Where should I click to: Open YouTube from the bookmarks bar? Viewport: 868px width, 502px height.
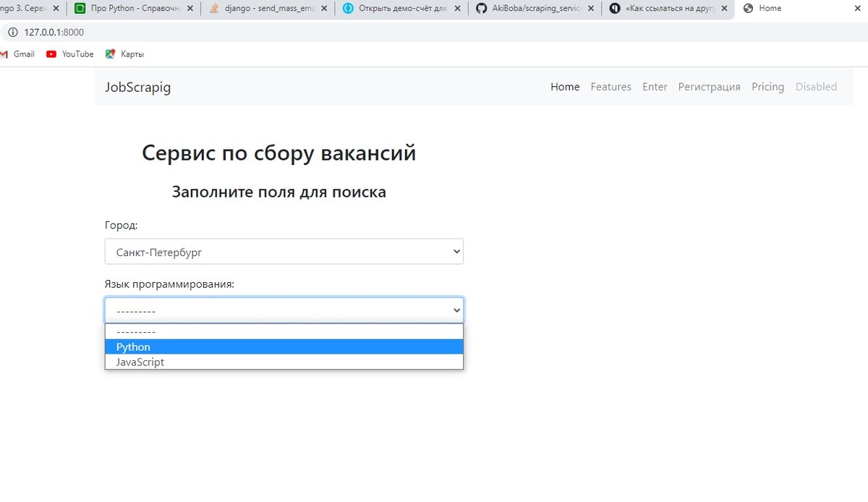pyautogui.click(x=69, y=54)
